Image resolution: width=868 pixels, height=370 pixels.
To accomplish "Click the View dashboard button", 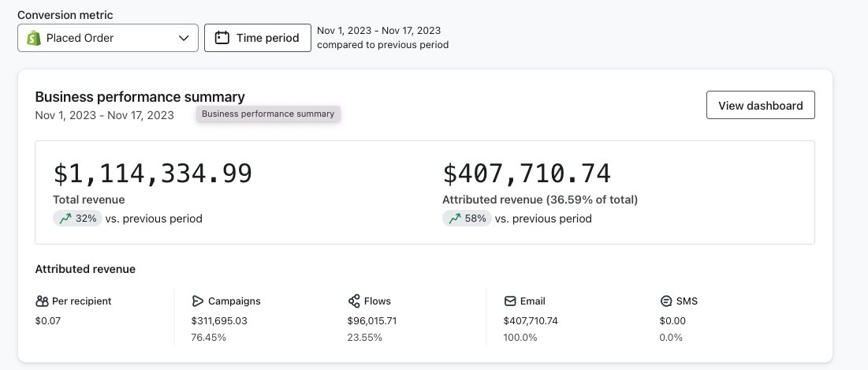I will coord(760,106).
